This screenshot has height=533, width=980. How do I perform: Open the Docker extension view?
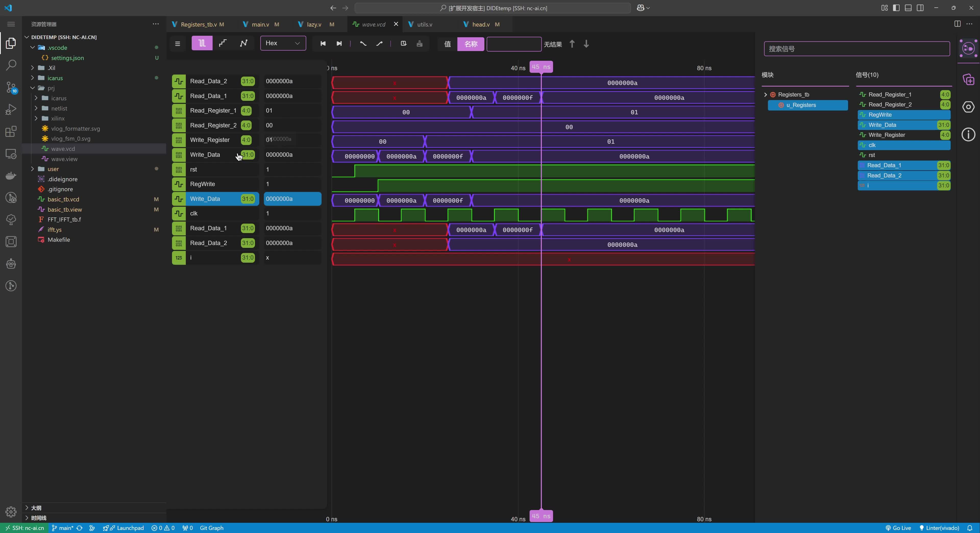11,175
